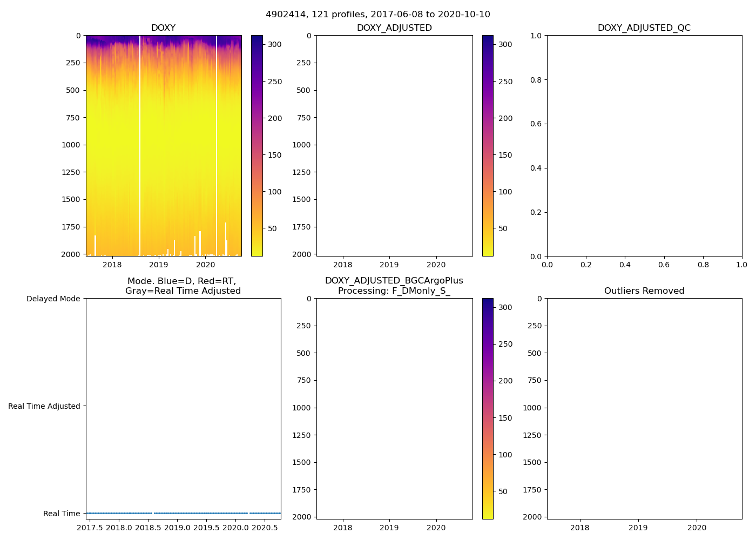Click the white gap in mid-2018 DOXY data
Screen dimensions: 756x540
pyautogui.click(x=140, y=146)
